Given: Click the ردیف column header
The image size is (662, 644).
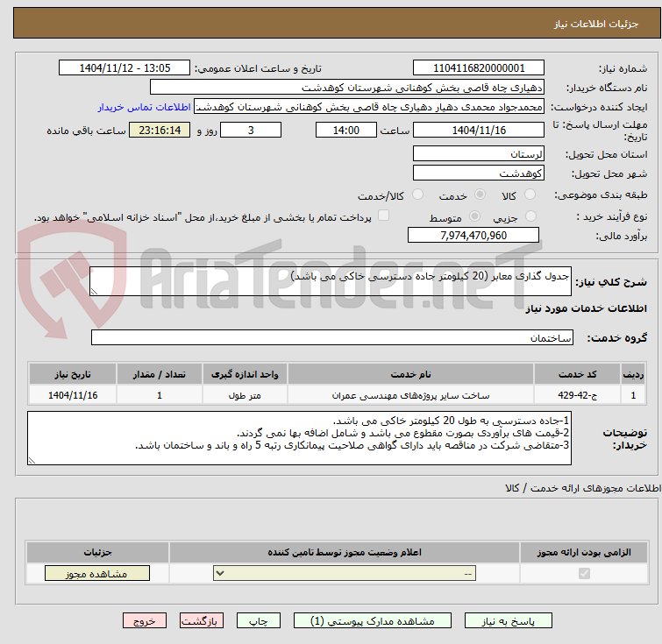Looking at the screenshot, I should [633, 374].
